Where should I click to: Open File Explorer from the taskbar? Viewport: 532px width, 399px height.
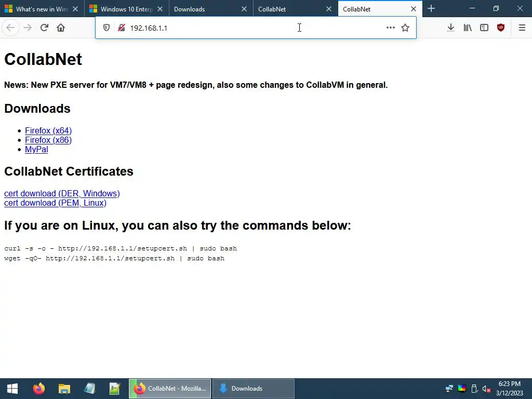64,389
